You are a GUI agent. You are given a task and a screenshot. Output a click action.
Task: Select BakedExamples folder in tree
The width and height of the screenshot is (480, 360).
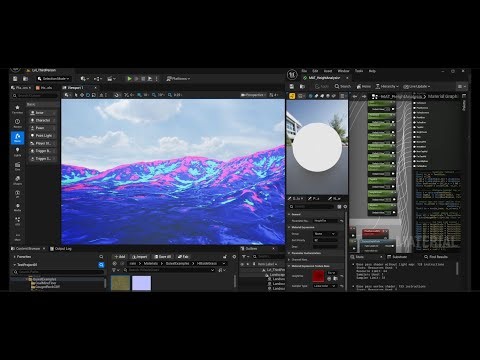[x=44, y=279]
